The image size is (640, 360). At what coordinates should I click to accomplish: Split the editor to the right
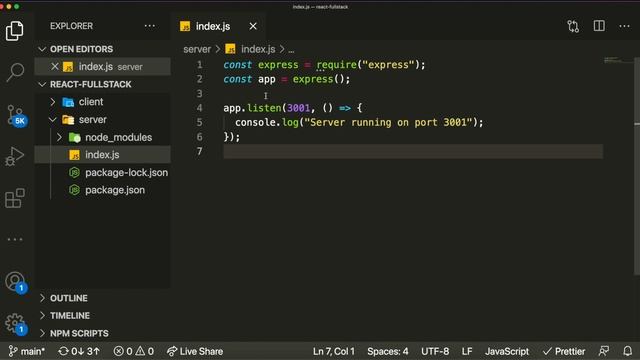click(599, 26)
